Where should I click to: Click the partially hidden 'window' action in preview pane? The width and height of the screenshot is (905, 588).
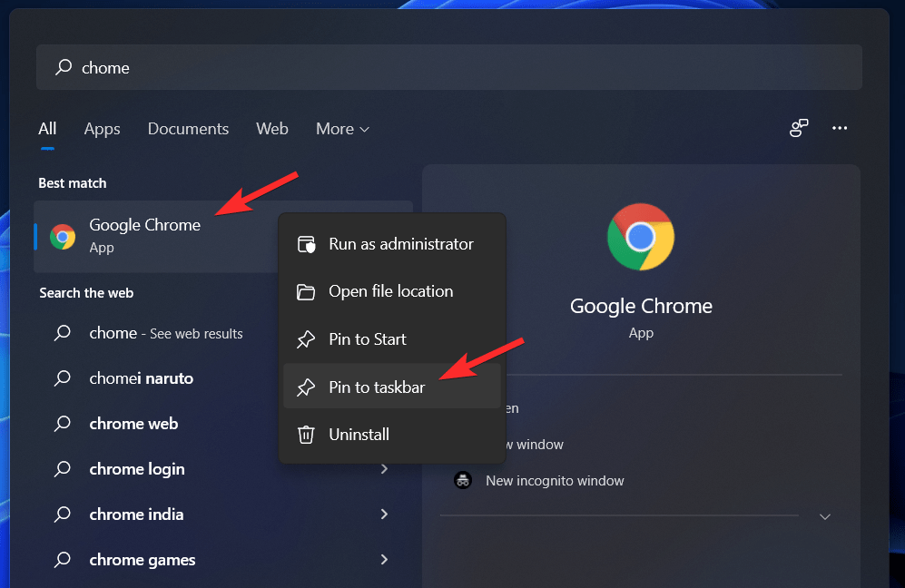click(535, 445)
